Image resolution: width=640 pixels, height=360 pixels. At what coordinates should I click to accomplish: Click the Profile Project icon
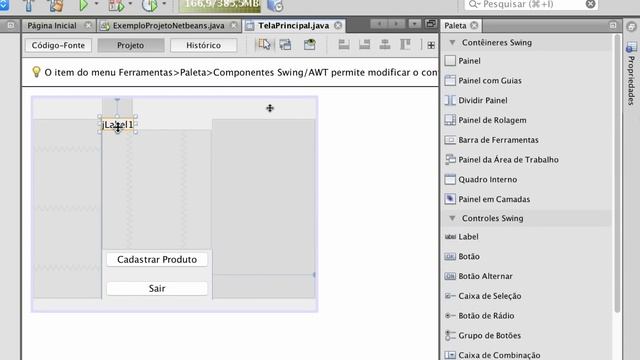coord(150,5)
